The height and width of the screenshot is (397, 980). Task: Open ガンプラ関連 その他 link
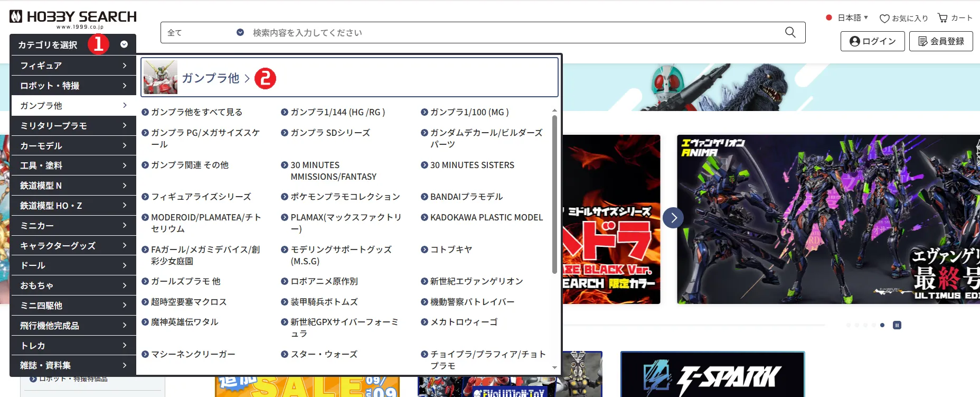[x=190, y=165]
